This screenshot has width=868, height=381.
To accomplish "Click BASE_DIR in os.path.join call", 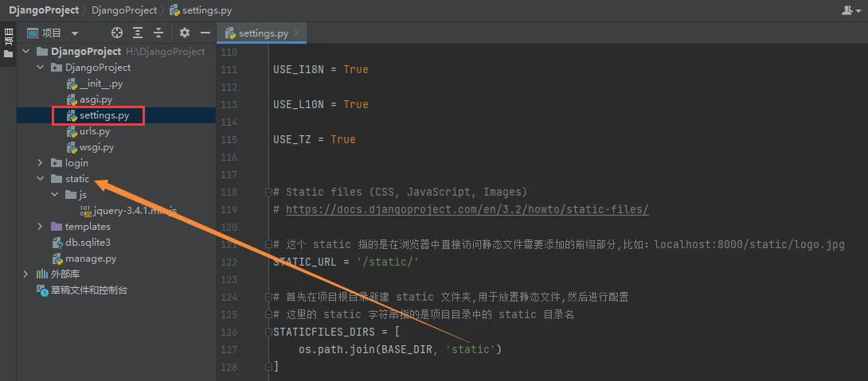I will coord(407,349).
